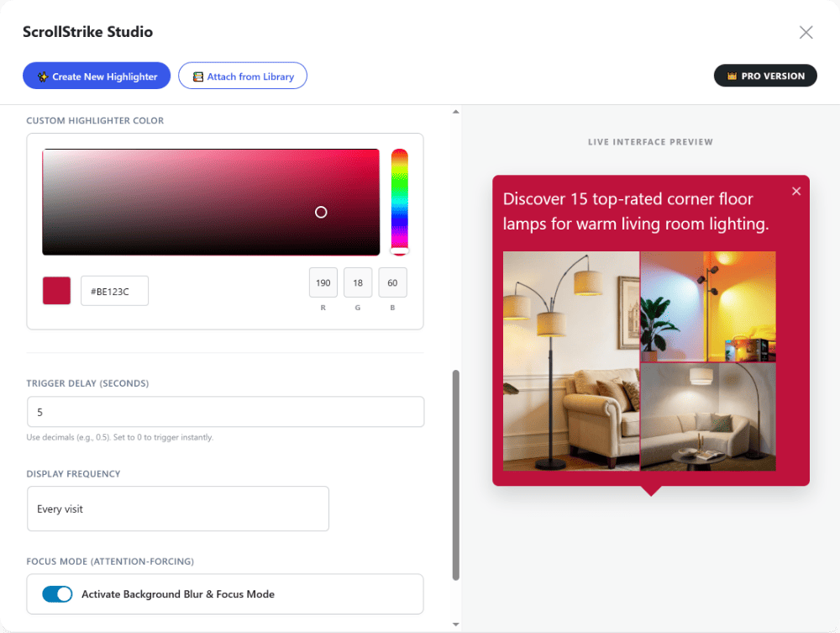Click the saturation gradient color area
Screen dimensions: 840x633
click(x=211, y=202)
